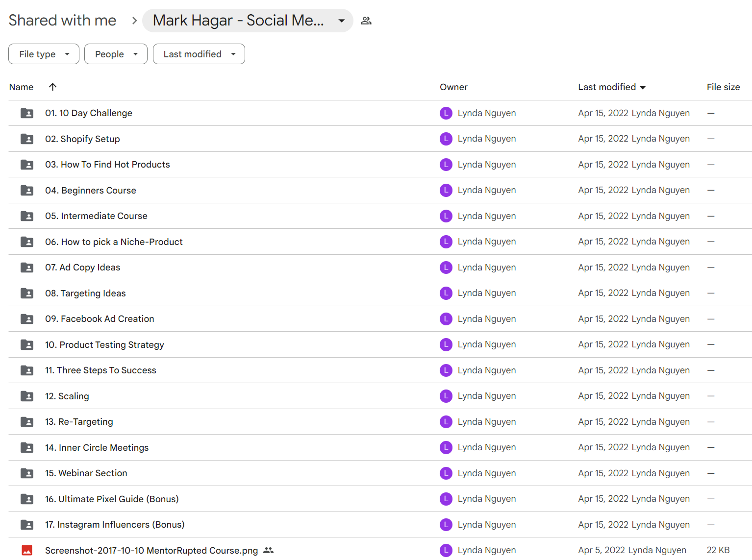Click modified date in 10. Product Testing Strategy row
Screen dimensions: 752x560
603,344
